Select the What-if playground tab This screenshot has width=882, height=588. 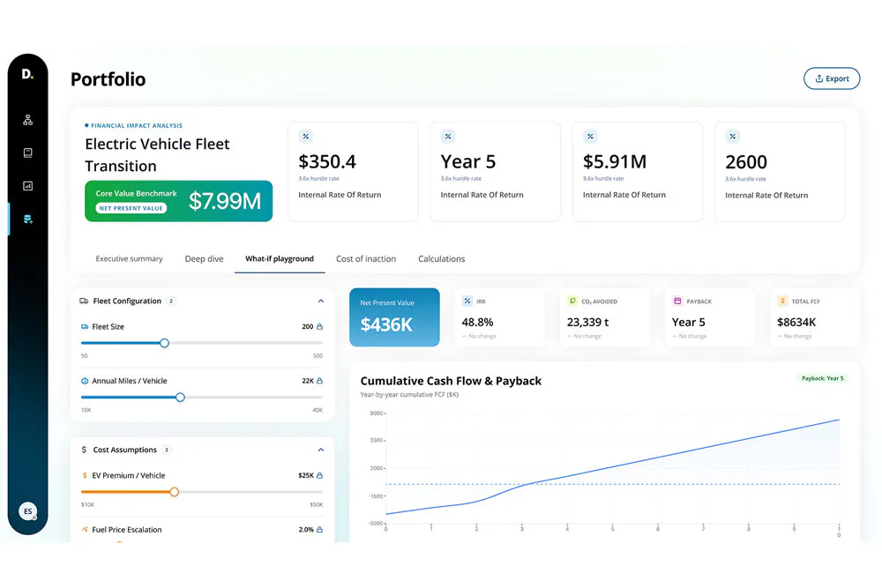coord(280,258)
